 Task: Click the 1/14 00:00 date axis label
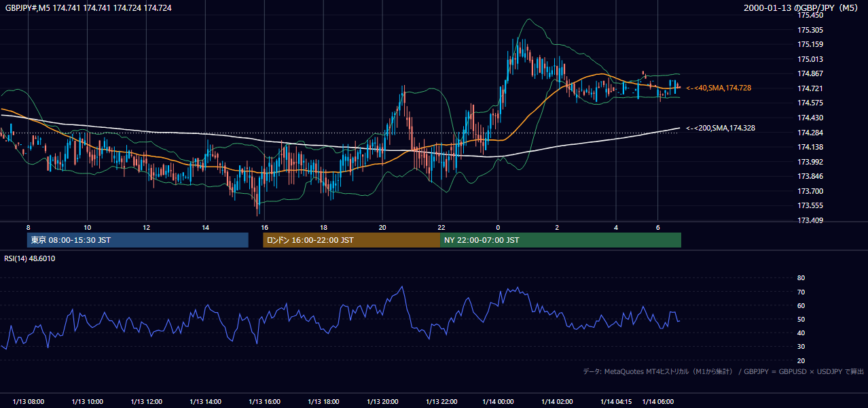tap(497, 402)
